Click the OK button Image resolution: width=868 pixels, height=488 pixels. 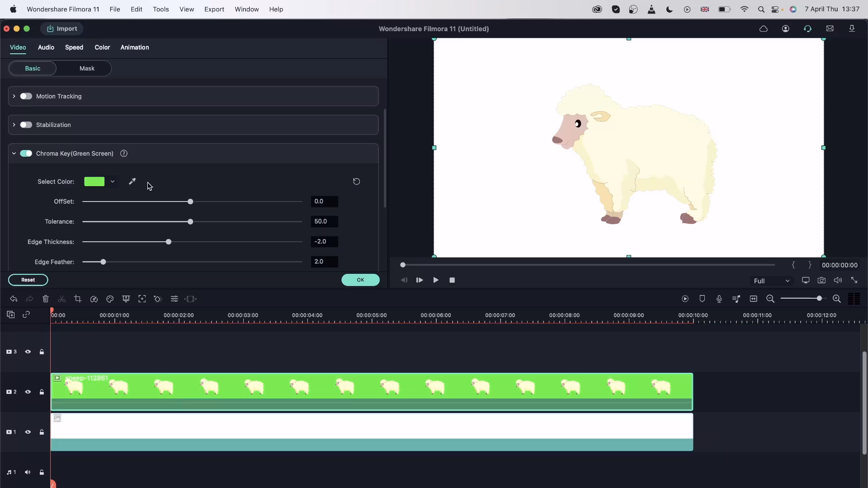point(360,280)
